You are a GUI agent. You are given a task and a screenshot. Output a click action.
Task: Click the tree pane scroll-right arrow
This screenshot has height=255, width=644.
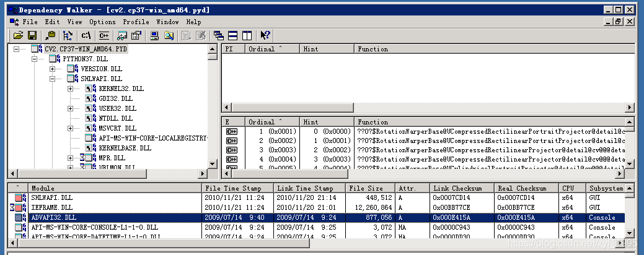(x=202, y=174)
